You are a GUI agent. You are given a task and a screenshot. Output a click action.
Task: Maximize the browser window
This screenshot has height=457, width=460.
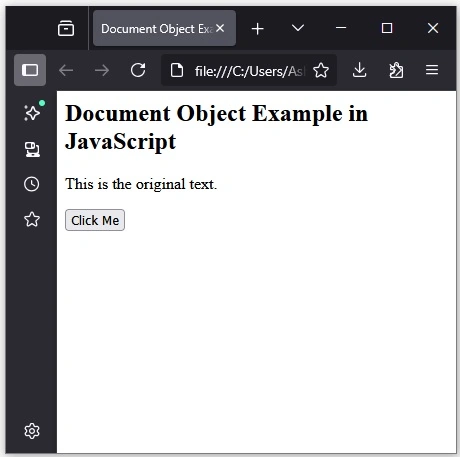click(x=387, y=28)
